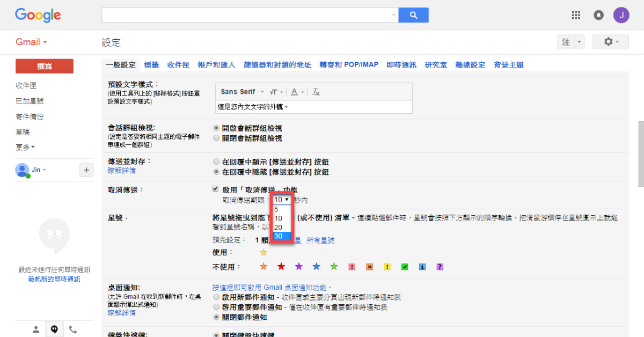Click the vertical page scrollbar
This screenshot has width=644, height=337.
click(641, 154)
